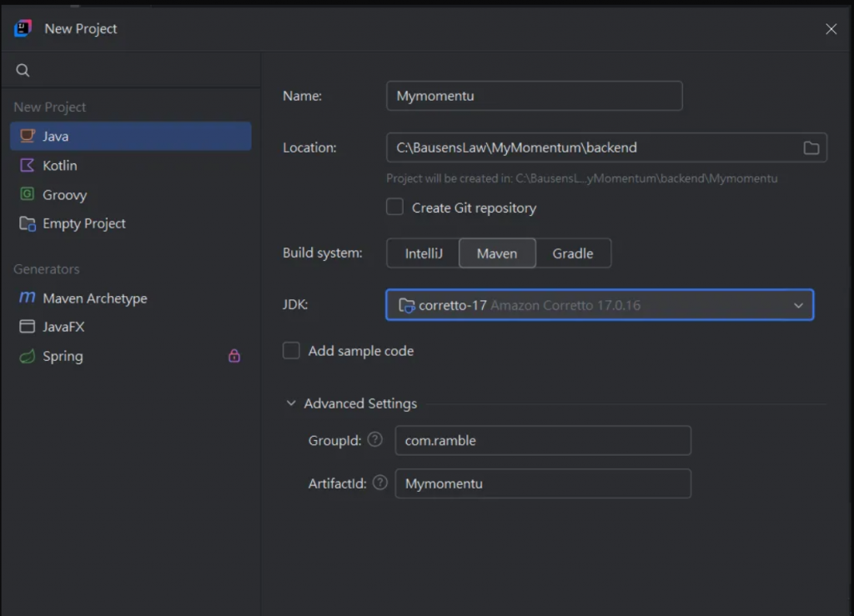Choose Gradle as the build system
The width and height of the screenshot is (854, 616).
point(573,253)
